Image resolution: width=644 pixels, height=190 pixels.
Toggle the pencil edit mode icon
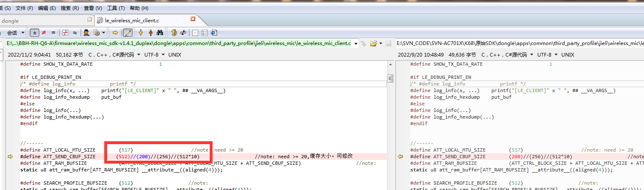click(127, 33)
